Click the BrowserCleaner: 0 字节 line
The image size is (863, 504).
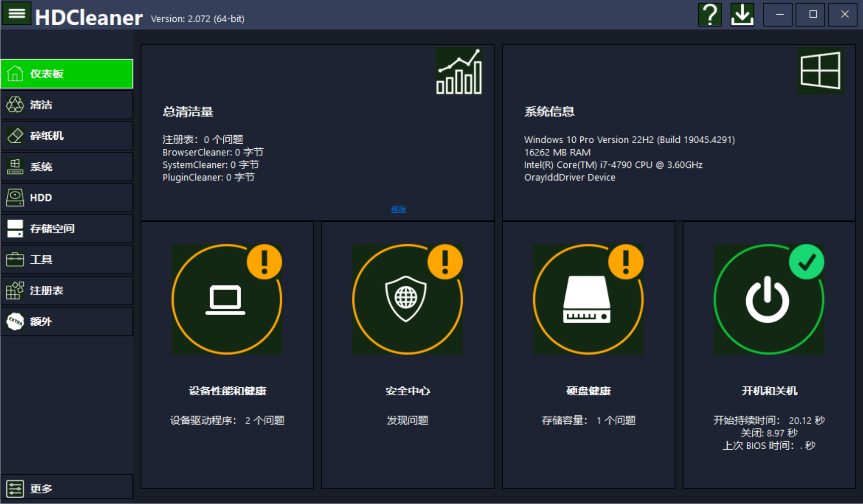pyautogui.click(x=213, y=152)
